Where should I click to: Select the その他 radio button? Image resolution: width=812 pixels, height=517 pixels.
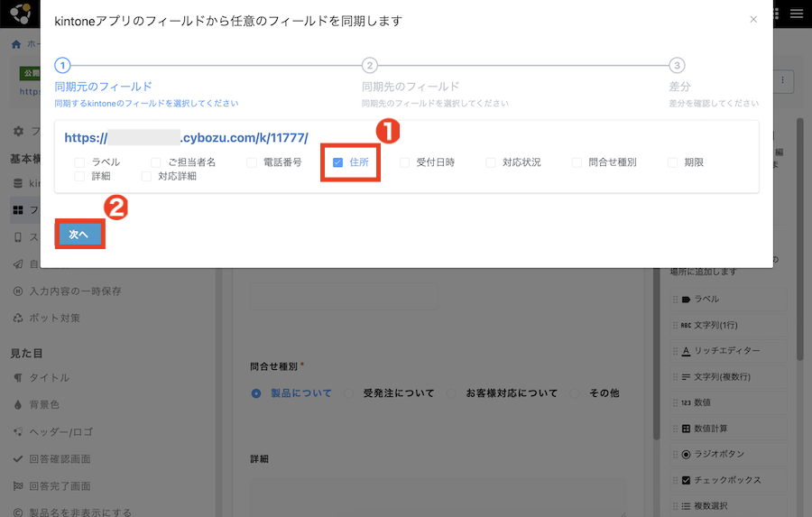(x=575, y=393)
